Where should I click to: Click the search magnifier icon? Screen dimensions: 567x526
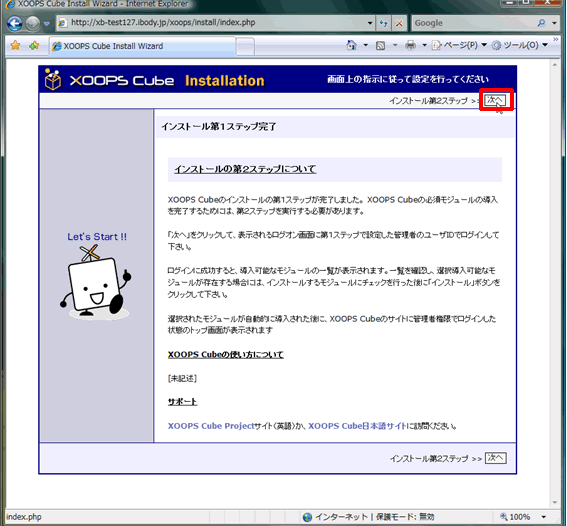(x=541, y=23)
